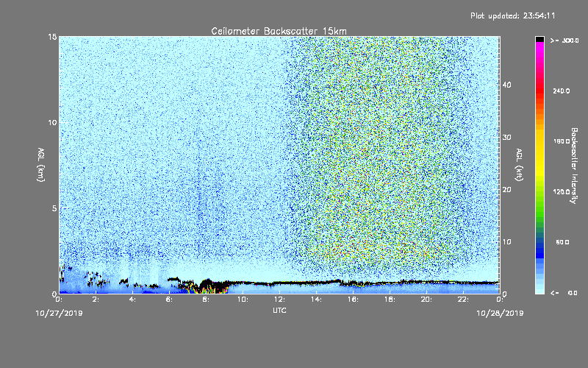Click the '240.0' color bar value
This screenshot has width=588, height=368.
(x=562, y=91)
